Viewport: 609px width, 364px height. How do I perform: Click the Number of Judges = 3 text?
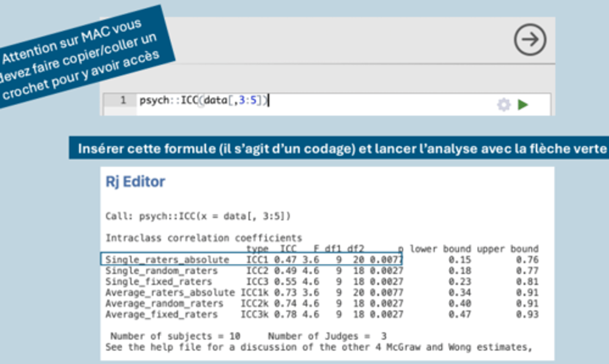(327, 336)
